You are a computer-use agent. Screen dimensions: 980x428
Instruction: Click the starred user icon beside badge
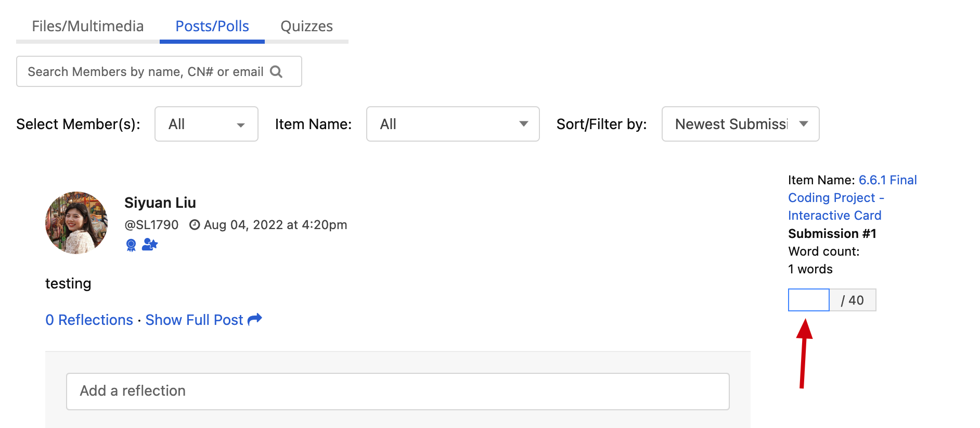click(x=150, y=244)
